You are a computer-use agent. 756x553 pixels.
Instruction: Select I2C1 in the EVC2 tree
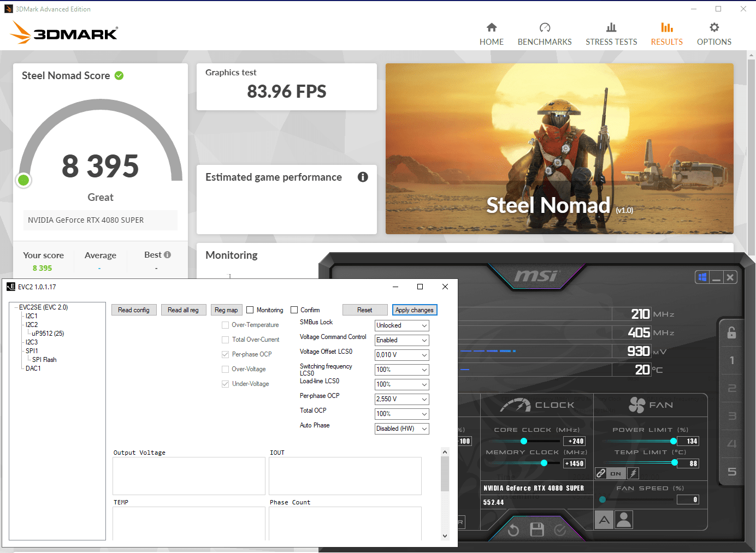point(32,316)
